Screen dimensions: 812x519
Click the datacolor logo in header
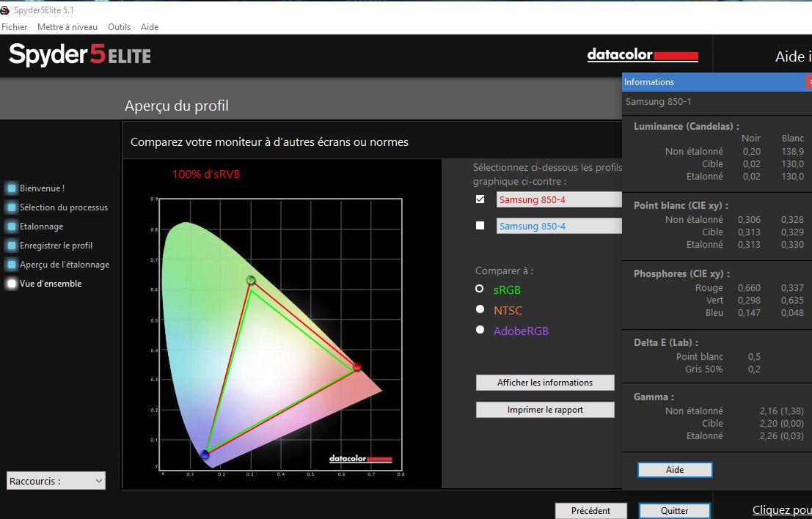643,55
